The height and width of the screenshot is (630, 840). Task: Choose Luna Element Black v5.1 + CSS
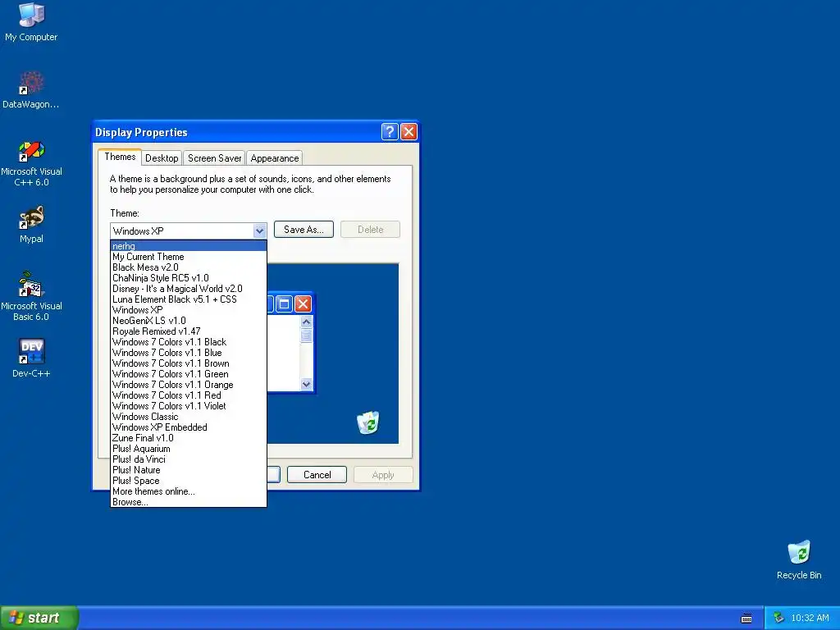(188, 299)
